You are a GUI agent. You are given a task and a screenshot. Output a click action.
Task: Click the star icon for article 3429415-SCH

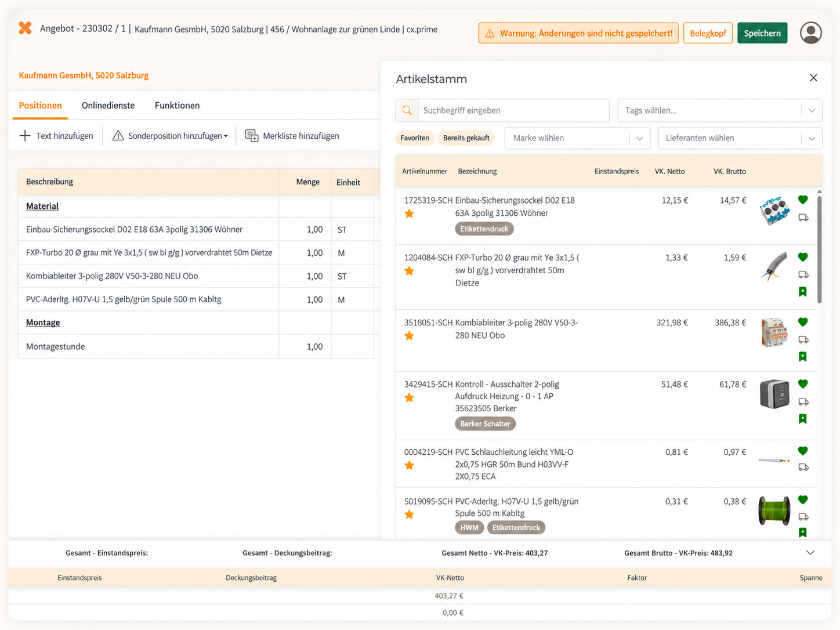click(410, 397)
